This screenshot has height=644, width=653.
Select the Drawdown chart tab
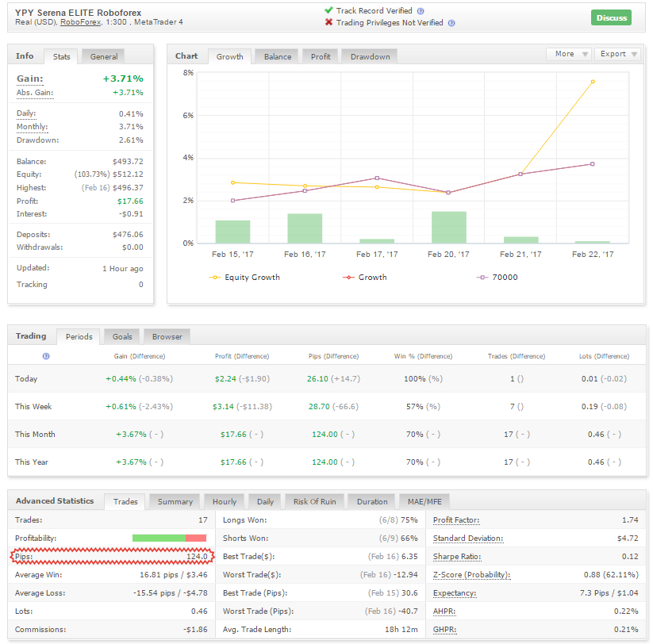pos(370,57)
